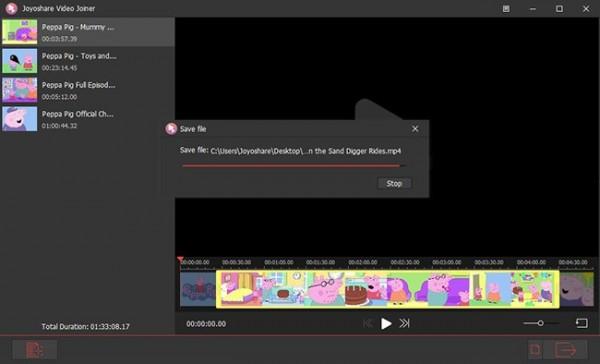Image resolution: width=600 pixels, height=364 pixels.
Task: Open the menu icon beside the minimize button
Action: tap(506, 8)
